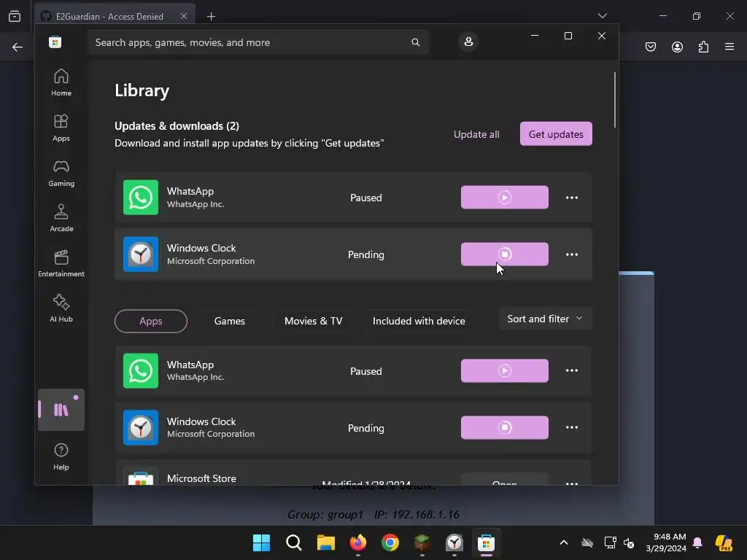Click the search magnifier icon in Store
This screenshot has height=560, width=747.
pyautogui.click(x=415, y=42)
